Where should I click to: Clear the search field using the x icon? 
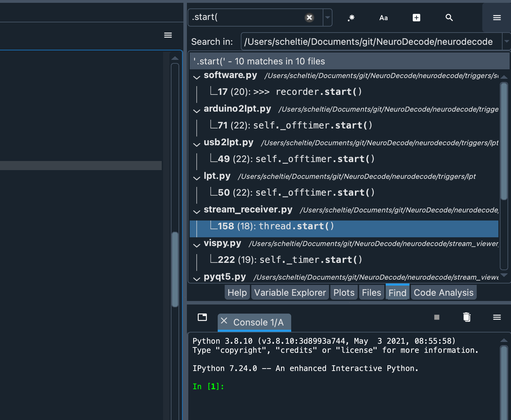[309, 17]
